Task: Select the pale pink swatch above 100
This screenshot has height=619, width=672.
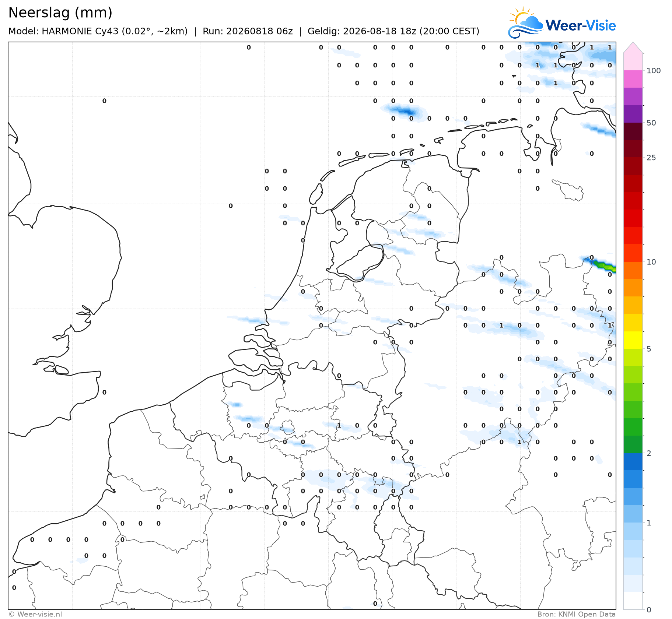Action: click(633, 61)
